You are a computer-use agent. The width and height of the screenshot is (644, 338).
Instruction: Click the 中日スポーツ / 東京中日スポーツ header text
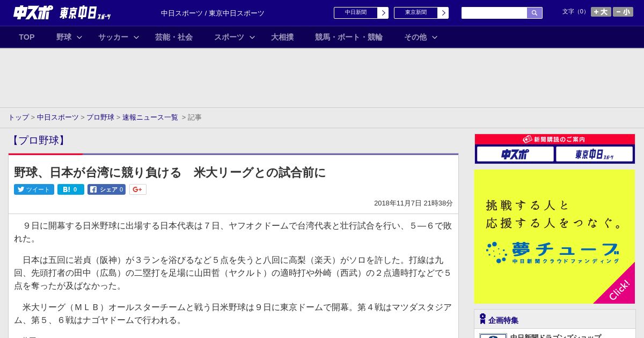pyautogui.click(x=213, y=13)
